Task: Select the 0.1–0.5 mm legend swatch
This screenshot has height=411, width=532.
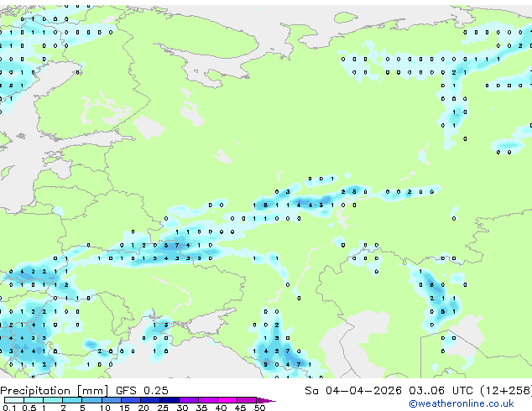Action: click(14, 400)
